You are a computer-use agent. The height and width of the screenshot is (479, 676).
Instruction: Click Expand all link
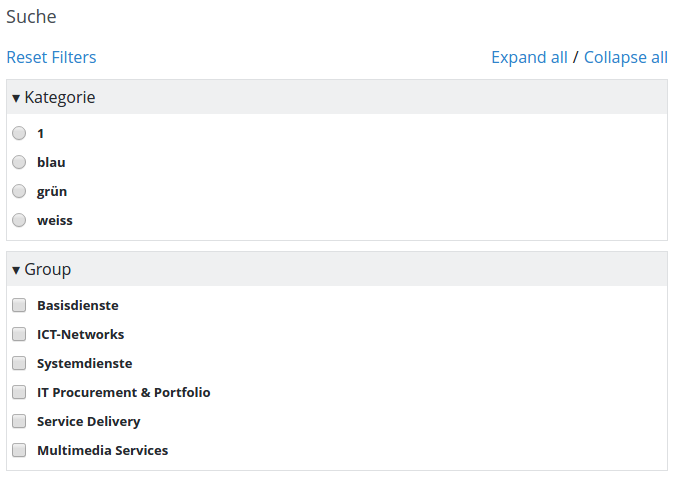pos(529,57)
